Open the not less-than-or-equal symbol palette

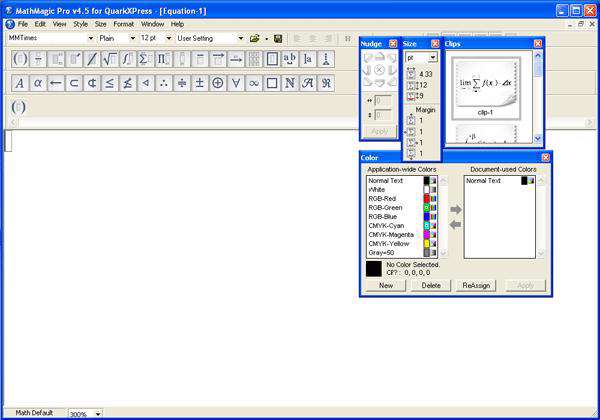[x=128, y=83]
